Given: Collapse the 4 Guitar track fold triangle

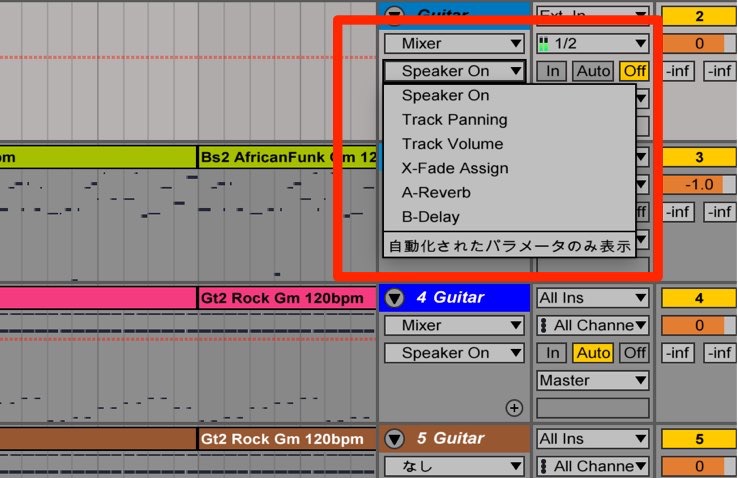Looking at the screenshot, I should click(394, 298).
